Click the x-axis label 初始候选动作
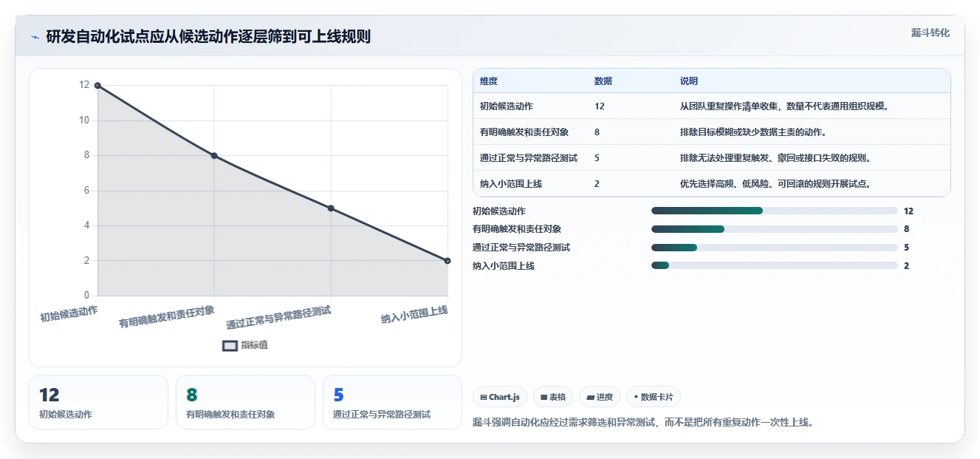 [69, 313]
